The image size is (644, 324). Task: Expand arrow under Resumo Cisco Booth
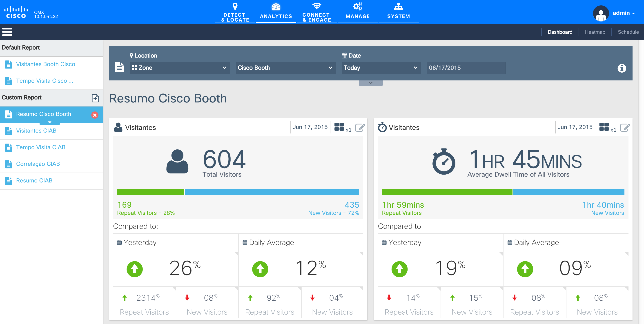coord(49,122)
